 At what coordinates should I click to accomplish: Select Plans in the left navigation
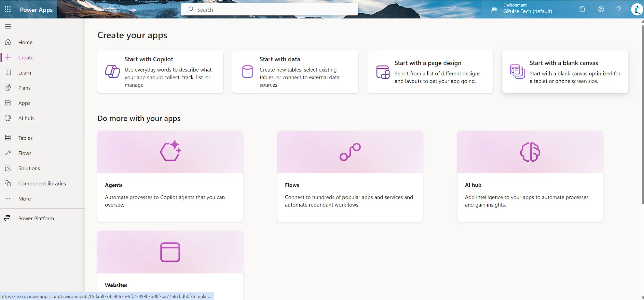(24, 88)
